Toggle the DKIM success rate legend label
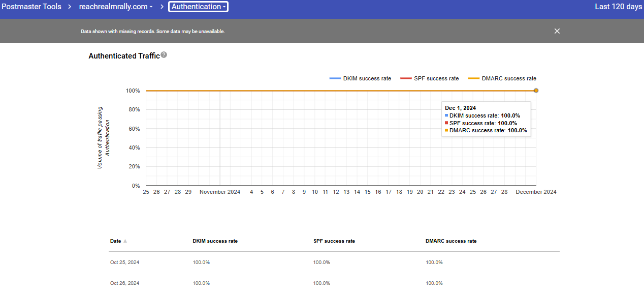Image resolution: width=644 pixels, height=292 pixels. click(367, 78)
